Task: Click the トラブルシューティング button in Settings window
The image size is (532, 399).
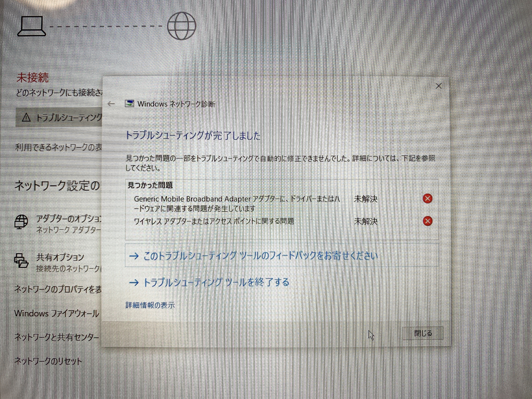Action: point(59,117)
